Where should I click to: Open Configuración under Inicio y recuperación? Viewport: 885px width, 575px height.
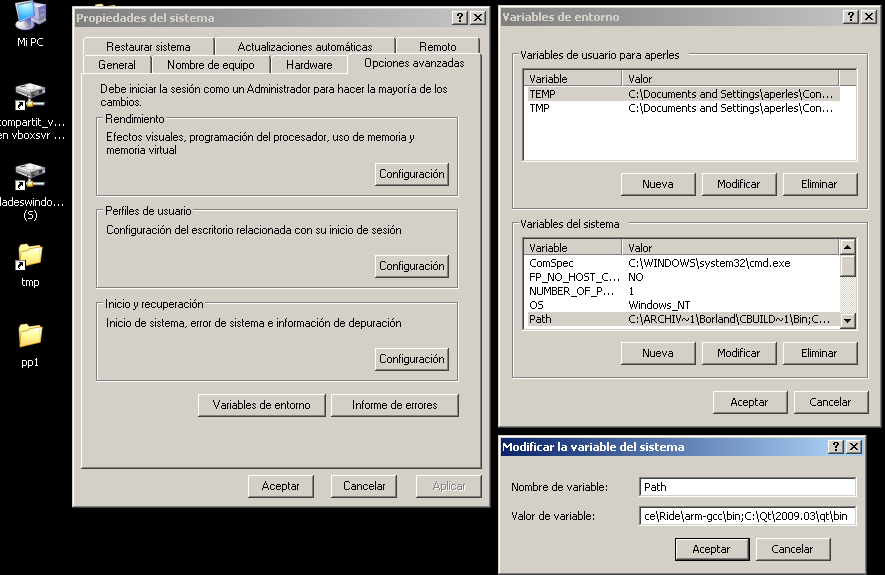pos(411,359)
